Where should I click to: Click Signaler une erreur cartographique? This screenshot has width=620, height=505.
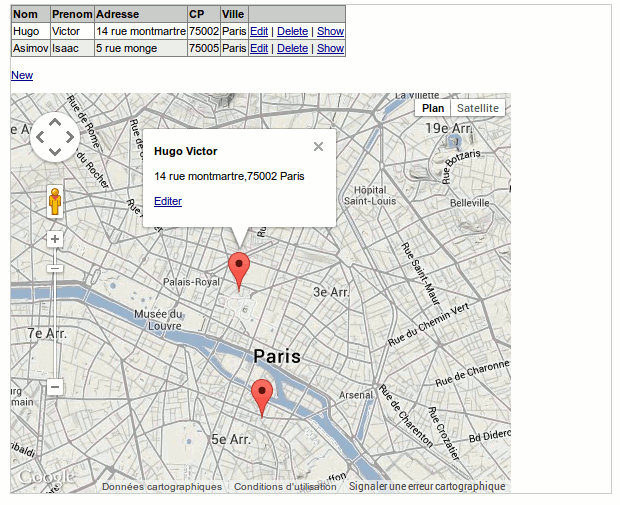tap(427, 487)
